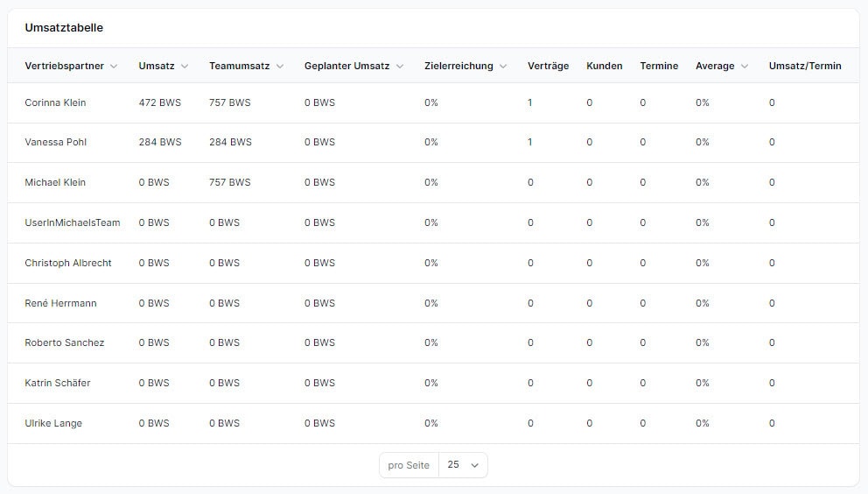Click the Ulrike Lange entry
The image size is (868, 494).
(x=53, y=424)
